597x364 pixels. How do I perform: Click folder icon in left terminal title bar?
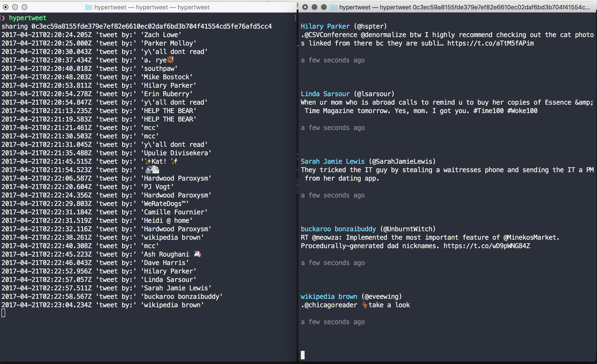(89, 7)
